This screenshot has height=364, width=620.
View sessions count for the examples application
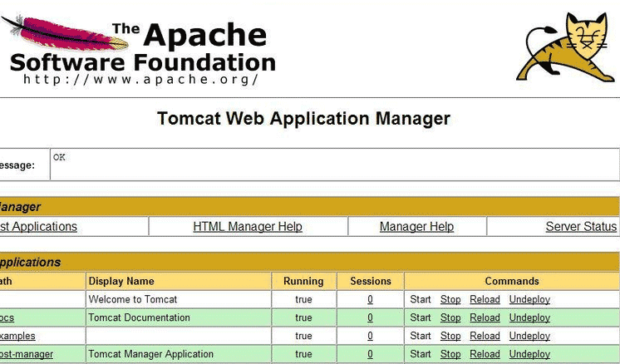(x=370, y=336)
